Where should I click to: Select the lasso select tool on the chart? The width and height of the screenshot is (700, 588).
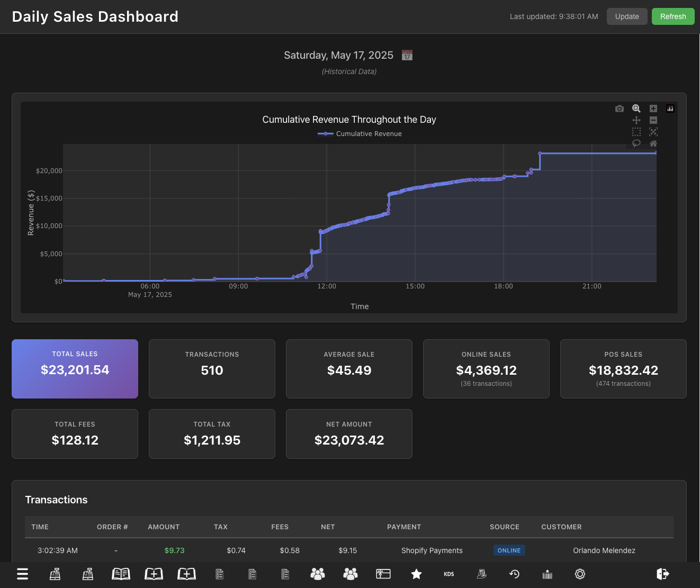636,143
